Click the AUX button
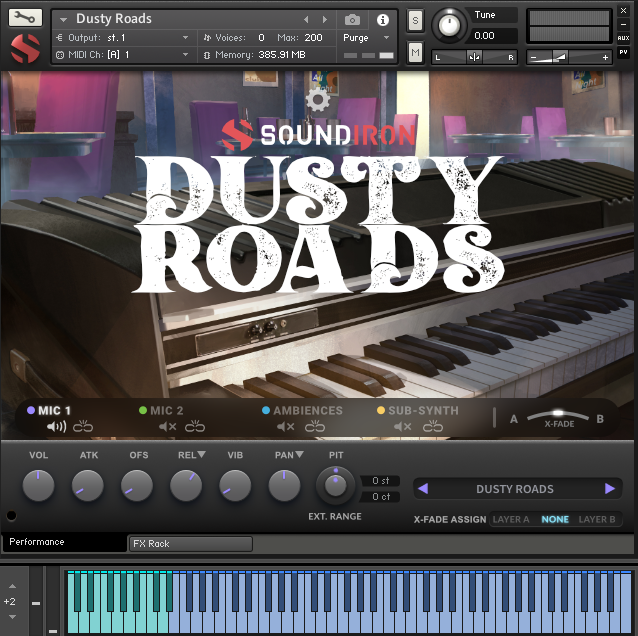 623,38
